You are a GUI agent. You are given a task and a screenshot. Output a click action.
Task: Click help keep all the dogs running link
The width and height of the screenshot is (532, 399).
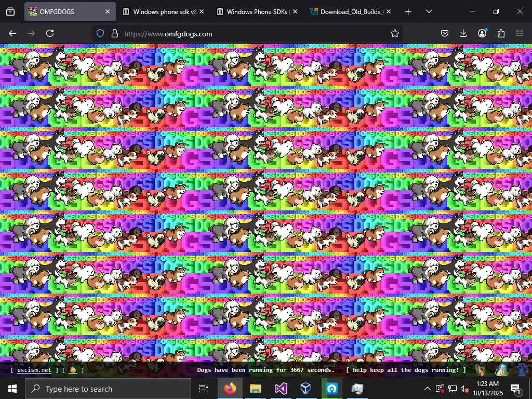(406, 370)
